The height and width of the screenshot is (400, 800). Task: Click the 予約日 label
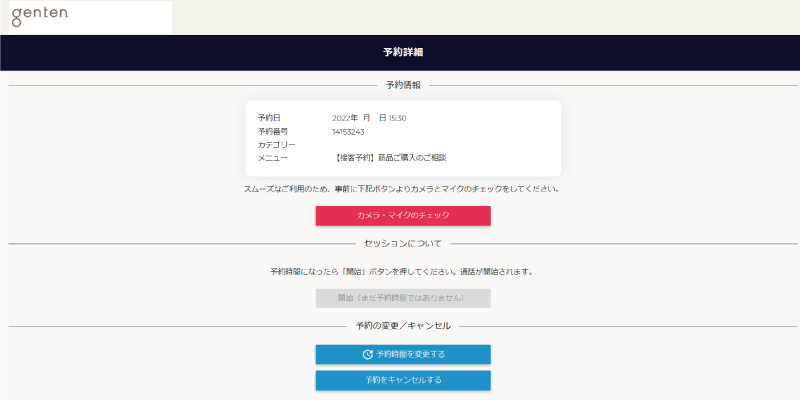(269, 118)
